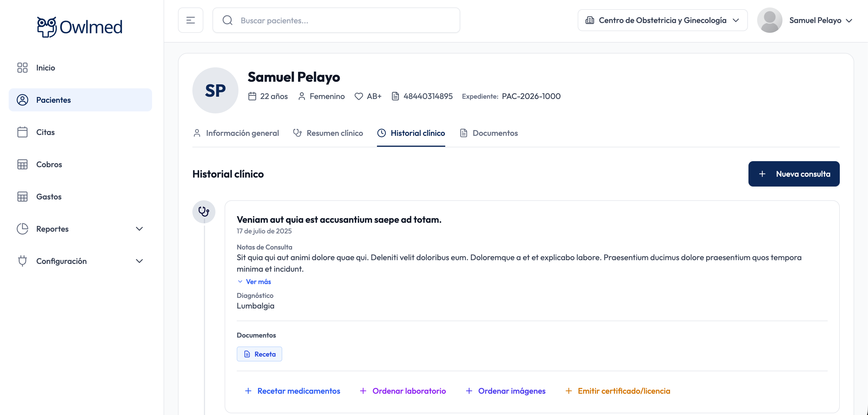Open the Centro de Obstetricia y Ginecología selector
This screenshot has height=415, width=868.
tap(662, 20)
